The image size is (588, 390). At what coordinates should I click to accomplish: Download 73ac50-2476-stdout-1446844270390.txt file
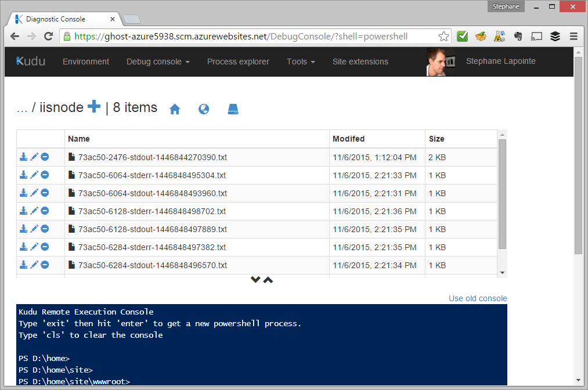[x=24, y=157]
